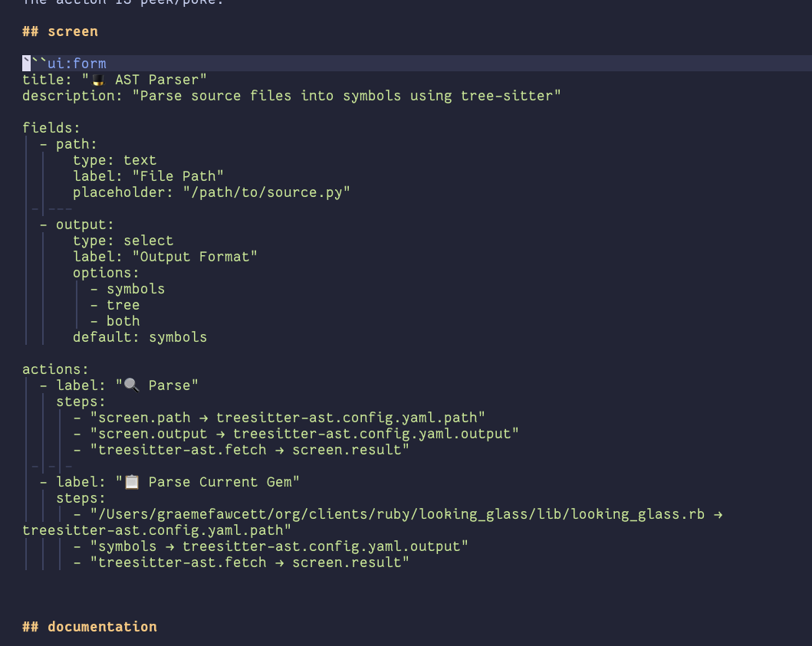The image size is (812, 646).
Task: Click the "type: select" line
Action: (123, 241)
